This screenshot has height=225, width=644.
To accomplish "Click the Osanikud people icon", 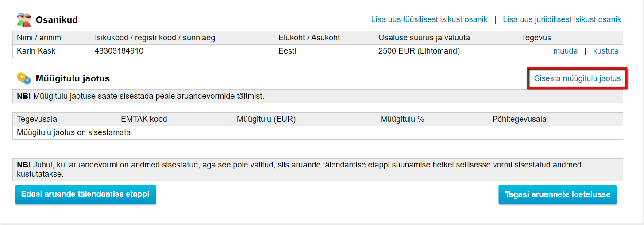I will (x=24, y=19).
